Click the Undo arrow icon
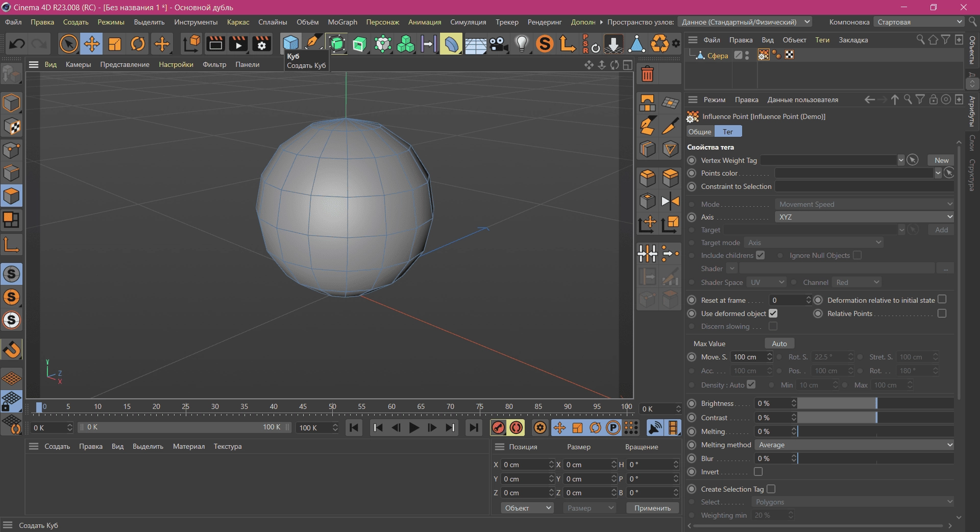980x532 pixels. [17, 44]
